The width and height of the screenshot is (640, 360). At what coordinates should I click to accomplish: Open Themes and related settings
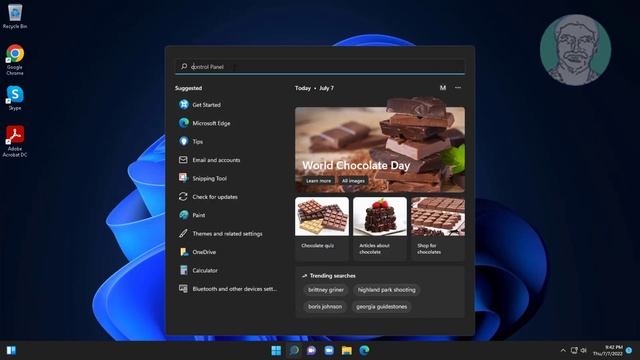229,233
